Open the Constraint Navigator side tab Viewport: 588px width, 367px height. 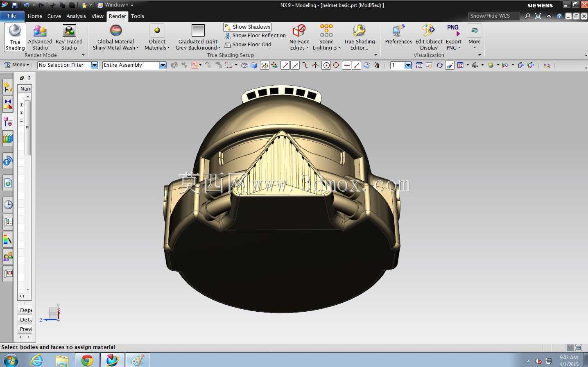click(8, 104)
